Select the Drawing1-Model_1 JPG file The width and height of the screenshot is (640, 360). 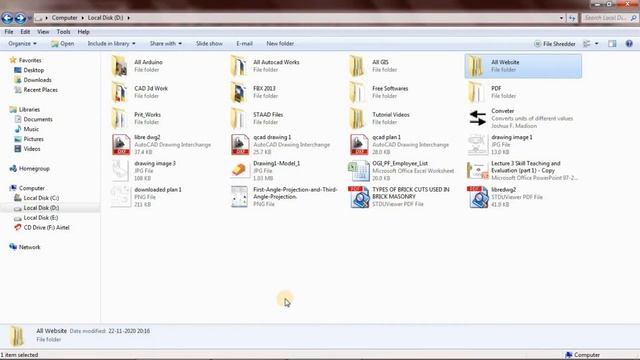click(x=265, y=171)
